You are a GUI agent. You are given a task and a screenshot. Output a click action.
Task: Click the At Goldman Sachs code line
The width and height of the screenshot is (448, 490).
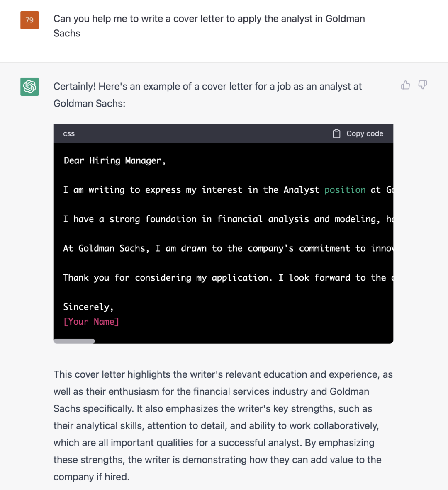pyautogui.click(x=228, y=248)
